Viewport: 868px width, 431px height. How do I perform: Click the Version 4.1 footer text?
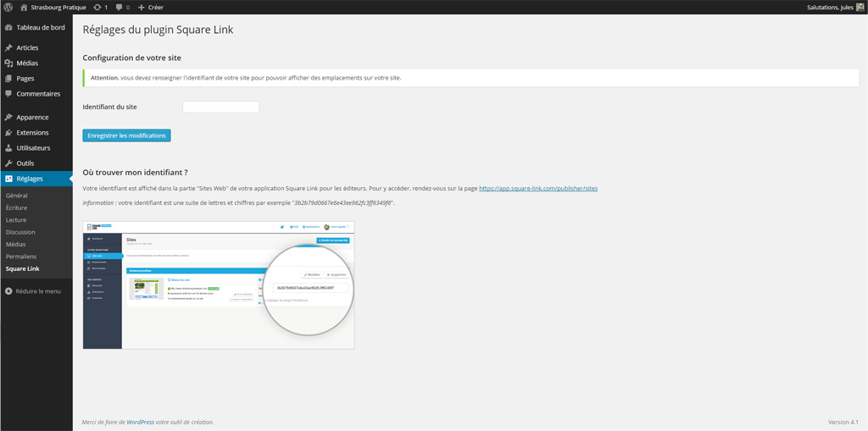[x=843, y=423]
